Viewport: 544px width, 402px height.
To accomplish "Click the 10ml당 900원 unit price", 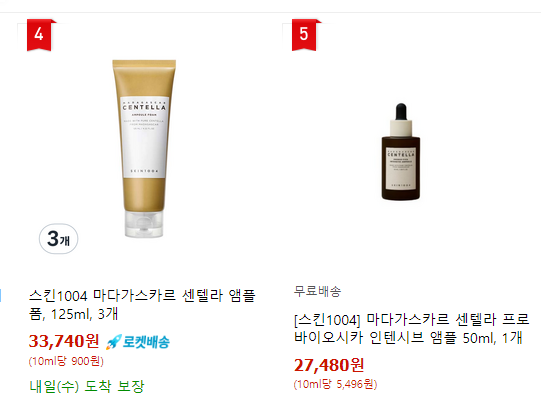I will coord(66,361).
